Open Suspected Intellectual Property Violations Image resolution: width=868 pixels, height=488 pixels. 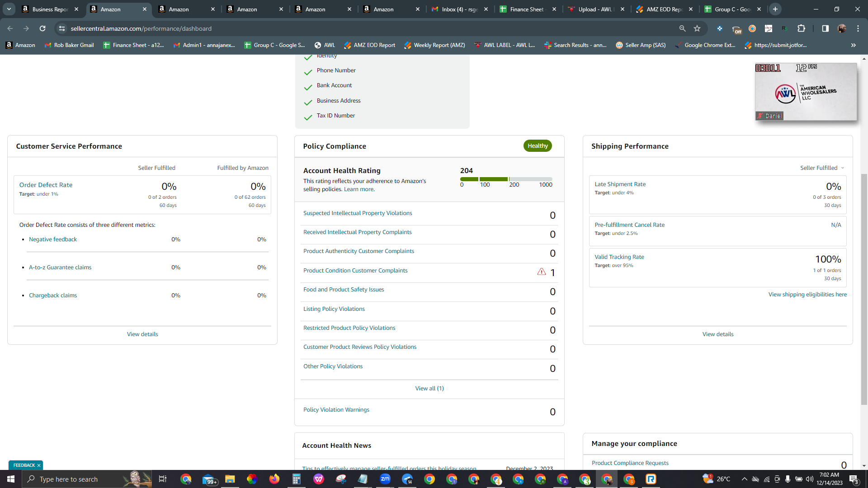pyautogui.click(x=358, y=213)
